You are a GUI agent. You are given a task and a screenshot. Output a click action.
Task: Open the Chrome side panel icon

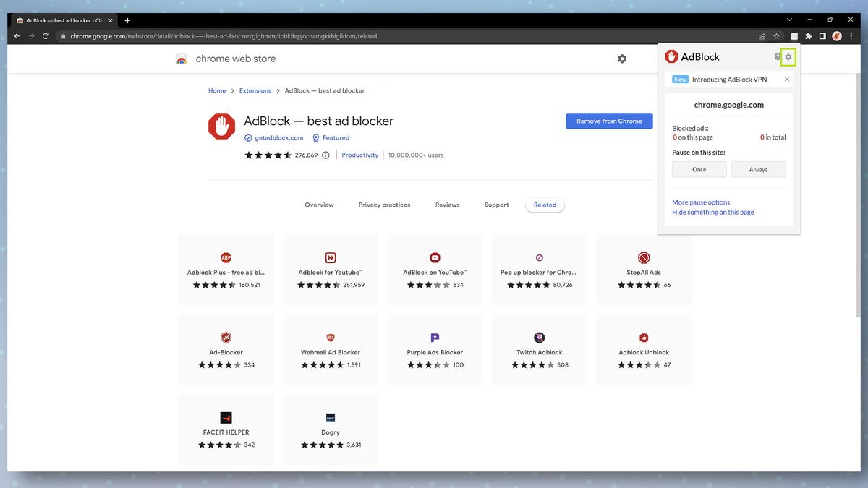(x=822, y=35)
